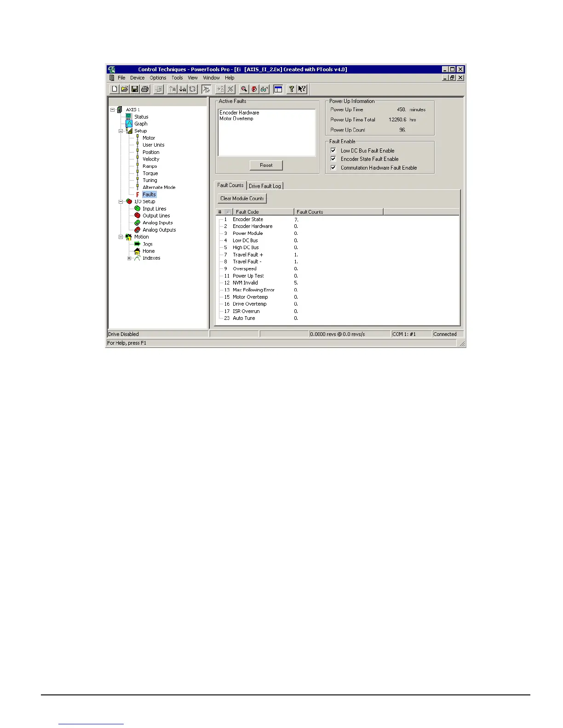Collapse the I/O Setup tree node
563x728 pixels.
tap(121, 202)
